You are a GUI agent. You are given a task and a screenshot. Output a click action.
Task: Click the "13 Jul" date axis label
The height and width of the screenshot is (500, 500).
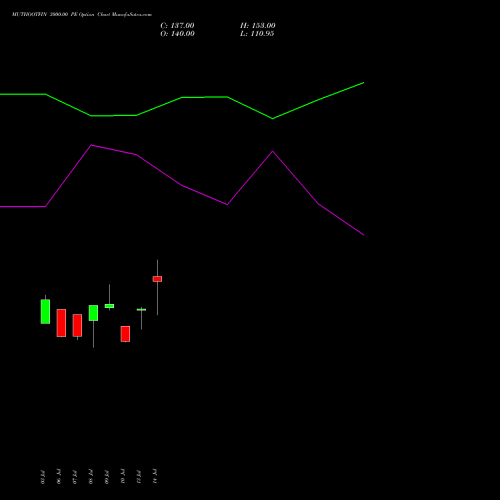139,477
